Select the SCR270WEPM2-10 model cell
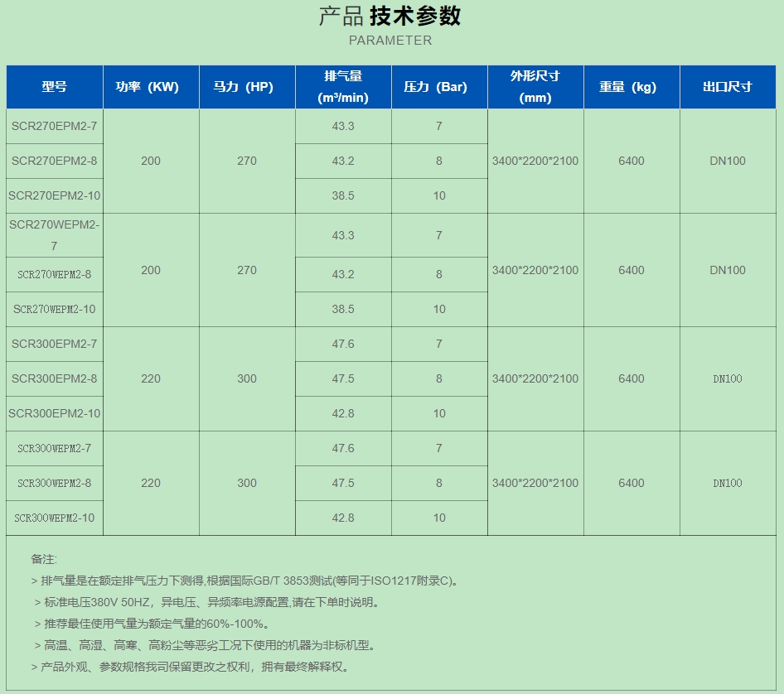This screenshot has width=784, height=694. click(53, 309)
